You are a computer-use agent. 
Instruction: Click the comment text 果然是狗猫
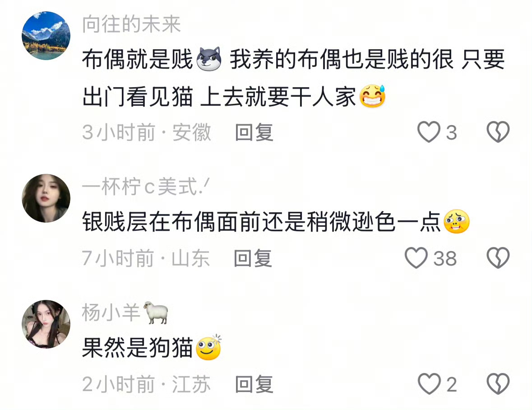(x=138, y=348)
